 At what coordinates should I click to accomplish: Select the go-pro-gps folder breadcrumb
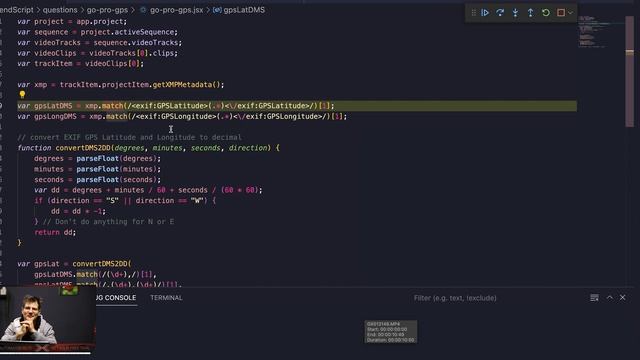[107, 10]
